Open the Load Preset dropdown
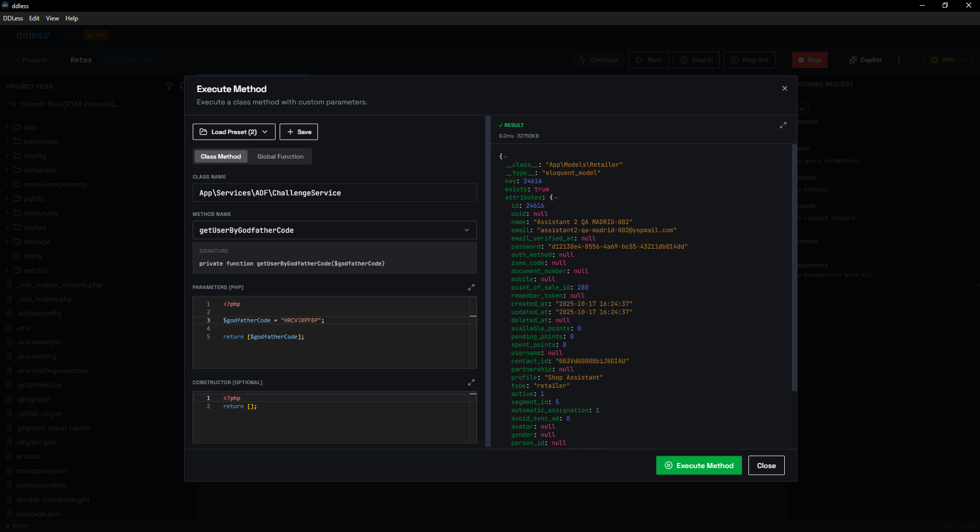 pos(234,131)
